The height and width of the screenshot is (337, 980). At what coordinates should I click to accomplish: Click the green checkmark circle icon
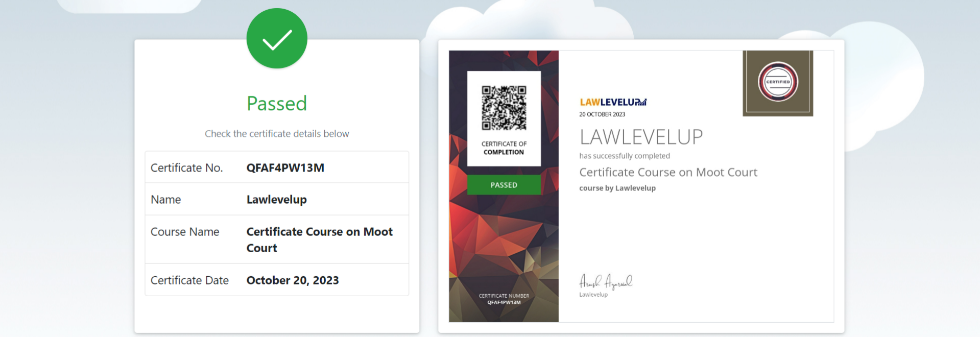(x=277, y=38)
